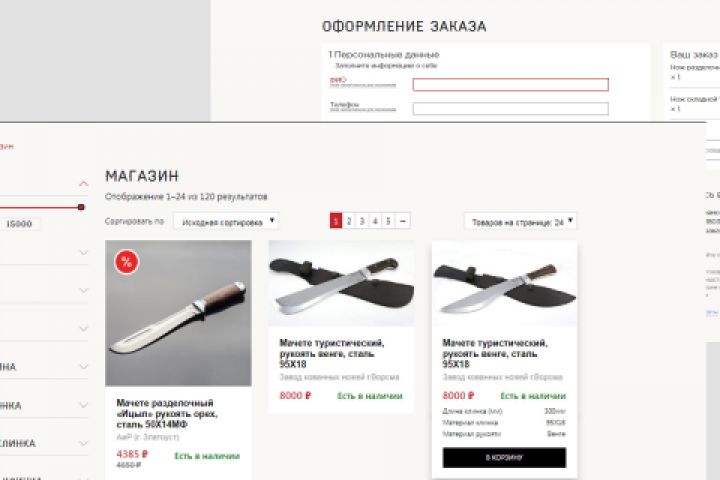Viewport: 720px width, 480px height.
Task: Click the Телефон input field
Action: click(x=511, y=108)
